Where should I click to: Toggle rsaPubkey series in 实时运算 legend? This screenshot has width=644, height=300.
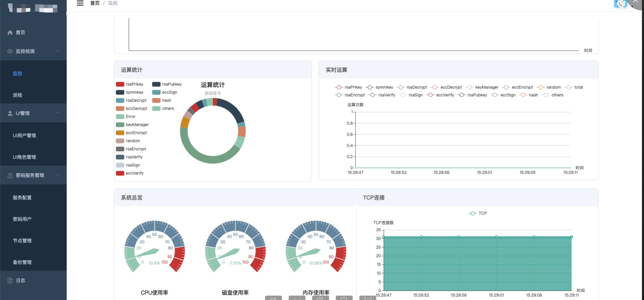[x=472, y=95]
